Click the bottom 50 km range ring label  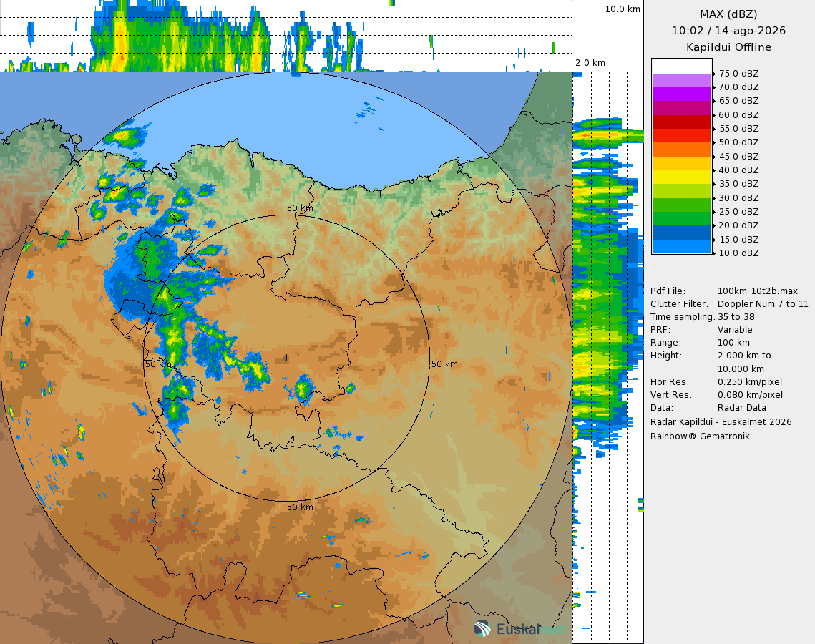click(300, 507)
